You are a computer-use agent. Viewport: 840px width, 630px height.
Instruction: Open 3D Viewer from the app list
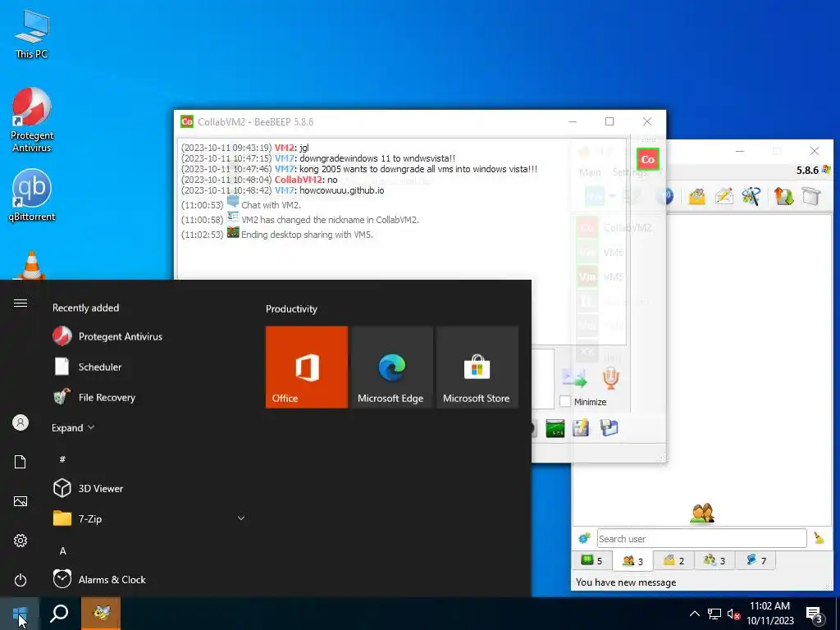pos(101,488)
